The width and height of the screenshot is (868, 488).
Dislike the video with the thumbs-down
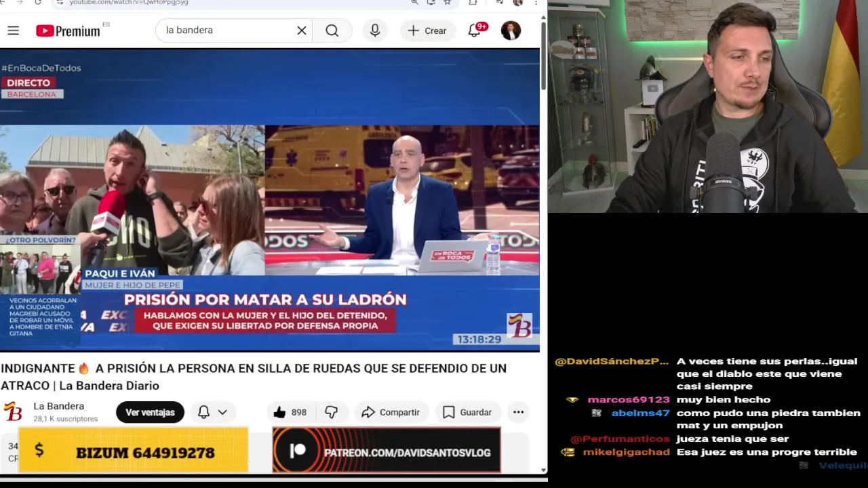click(x=331, y=412)
